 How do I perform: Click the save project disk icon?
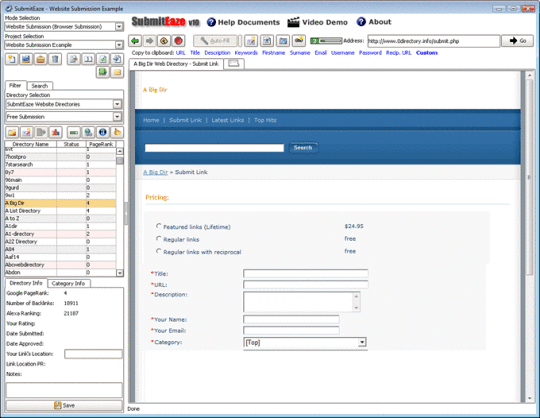pyautogui.click(x=26, y=59)
